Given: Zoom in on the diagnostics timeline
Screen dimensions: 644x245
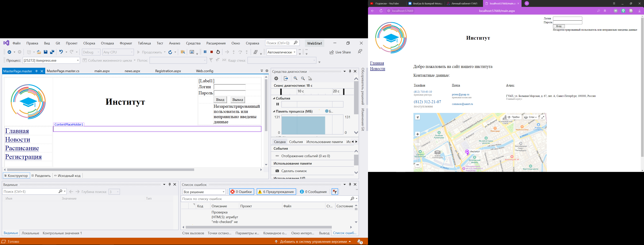Looking at the screenshot, I should pyautogui.click(x=296, y=78).
